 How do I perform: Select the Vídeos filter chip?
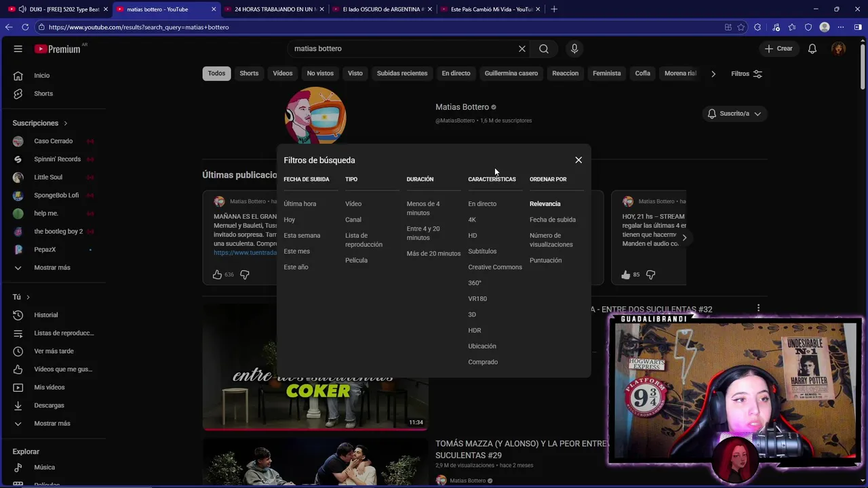(x=283, y=73)
